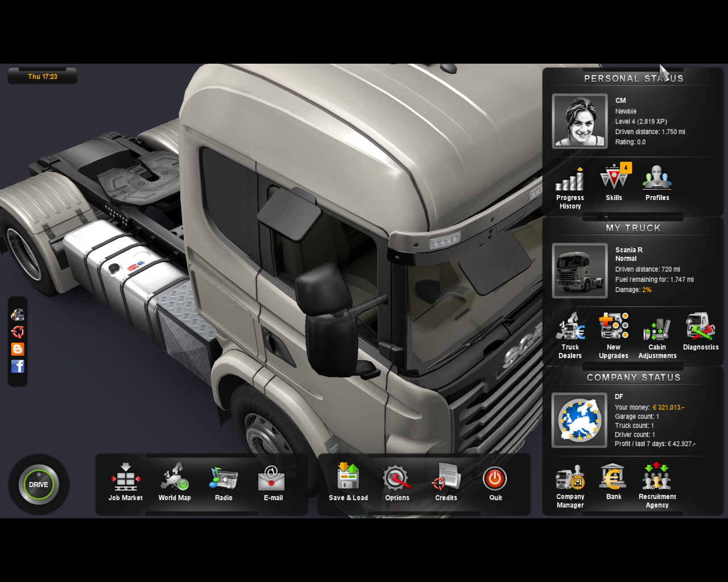Click the driver portrait photo

pyautogui.click(x=580, y=121)
